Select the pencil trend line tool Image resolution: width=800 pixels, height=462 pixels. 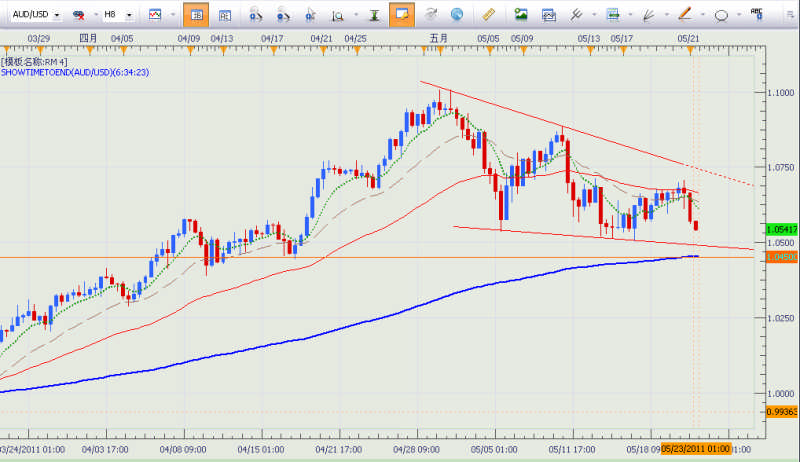coord(685,14)
